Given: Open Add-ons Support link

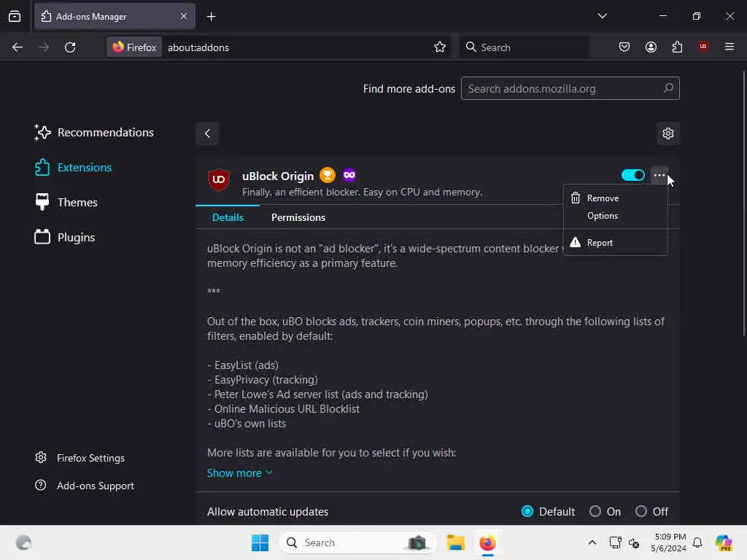Looking at the screenshot, I should pos(85,486).
